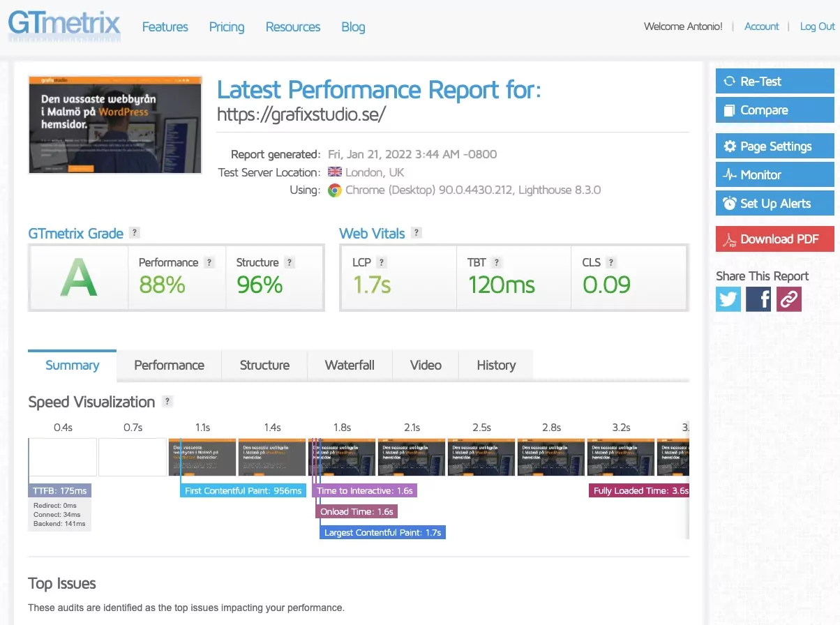
Task: Switch to the Waterfall tab
Action: pyautogui.click(x=350, y=365)
